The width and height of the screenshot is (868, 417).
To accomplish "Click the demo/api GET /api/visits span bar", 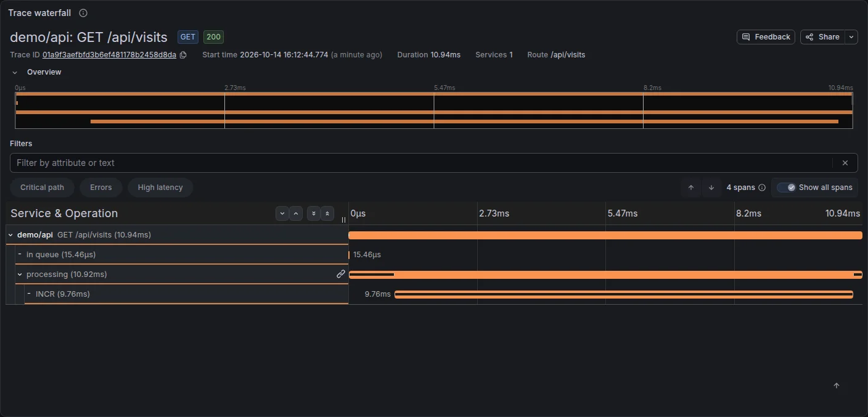I will click(605, 235).
